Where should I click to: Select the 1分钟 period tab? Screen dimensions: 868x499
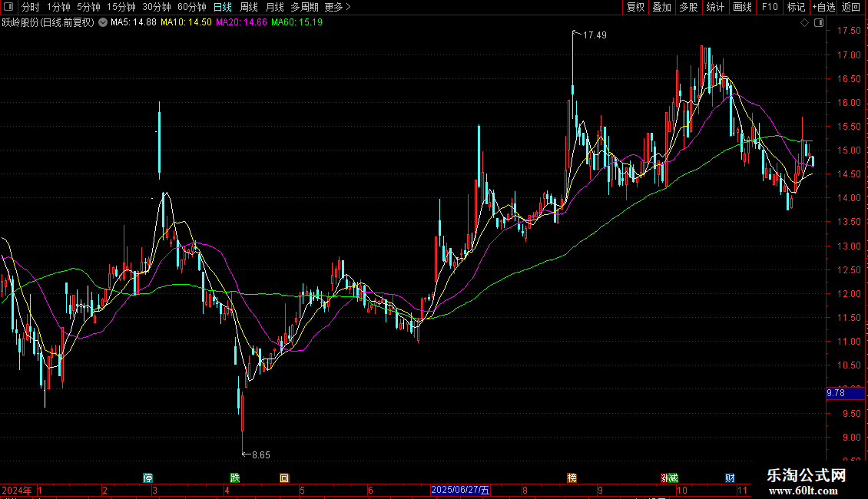point(58,7)
